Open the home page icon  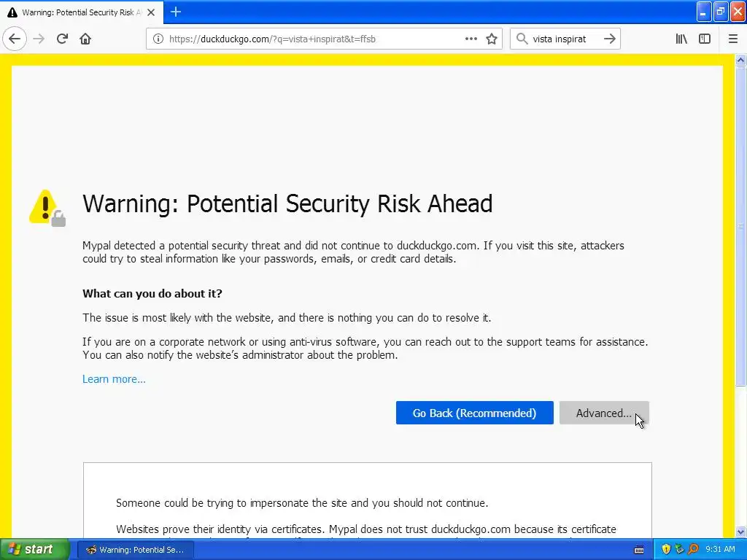point(85,39)
